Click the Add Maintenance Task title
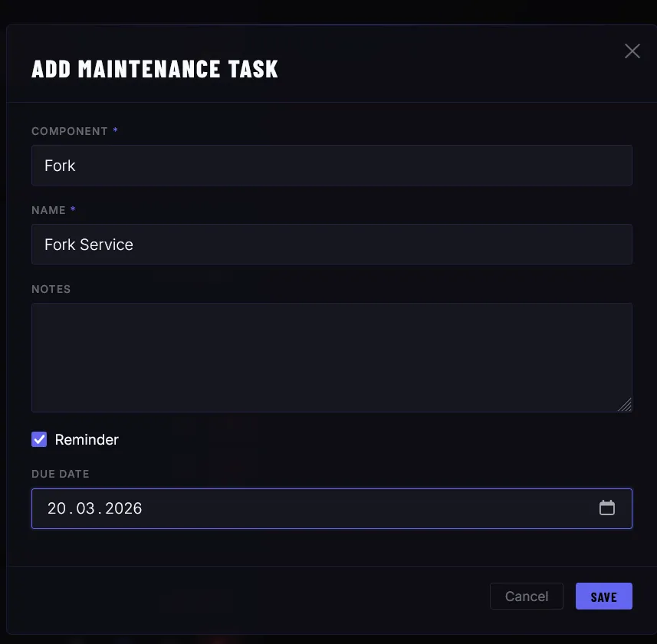657x644 pixels. pyautogui.click(x=155, y=68)
